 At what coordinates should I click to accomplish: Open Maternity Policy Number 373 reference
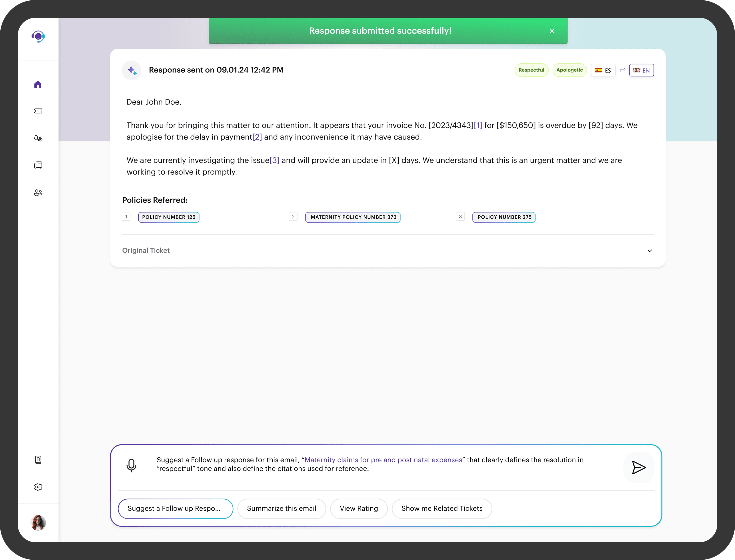(x=353, y=217)
